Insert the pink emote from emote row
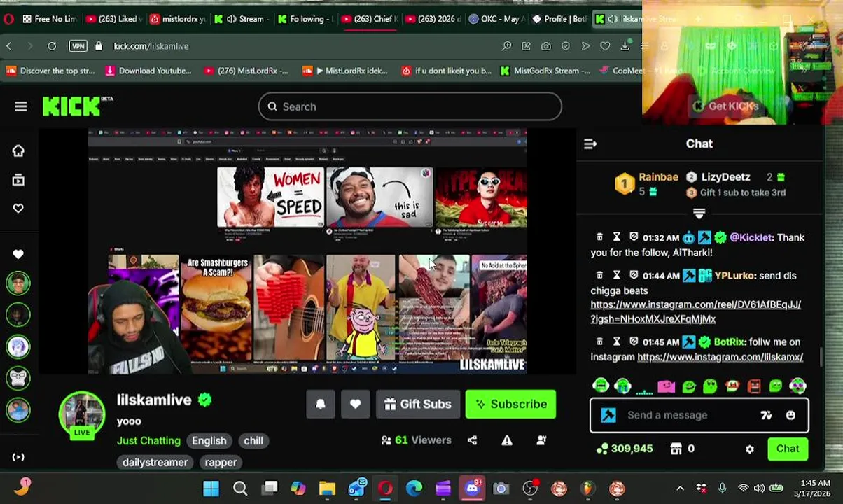843x504 pixels. [666, 386]
